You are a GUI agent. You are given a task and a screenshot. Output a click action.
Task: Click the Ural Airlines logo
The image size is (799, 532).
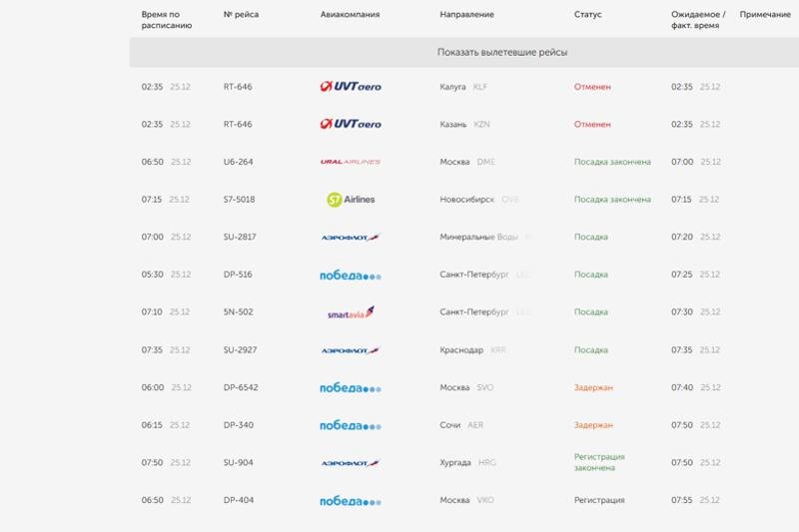pos(351,162)
